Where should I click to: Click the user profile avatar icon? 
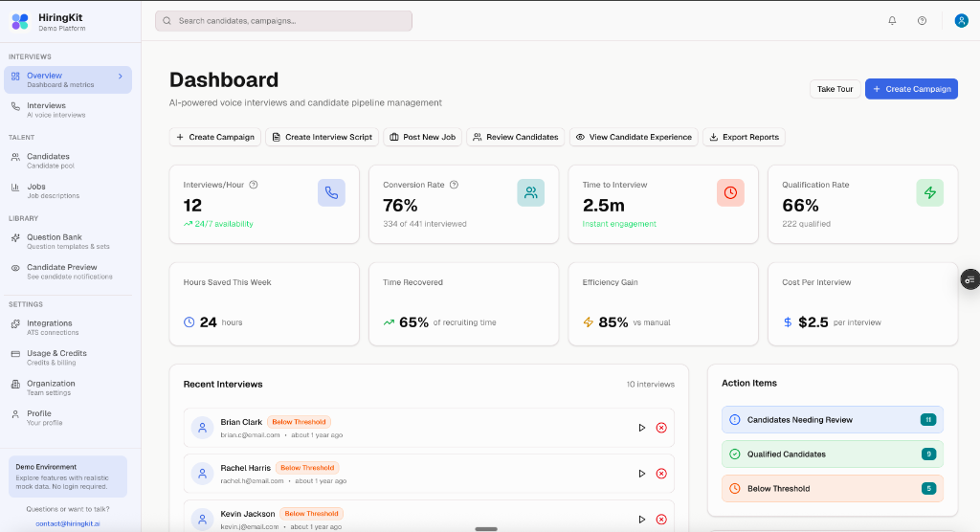(961, 20)
